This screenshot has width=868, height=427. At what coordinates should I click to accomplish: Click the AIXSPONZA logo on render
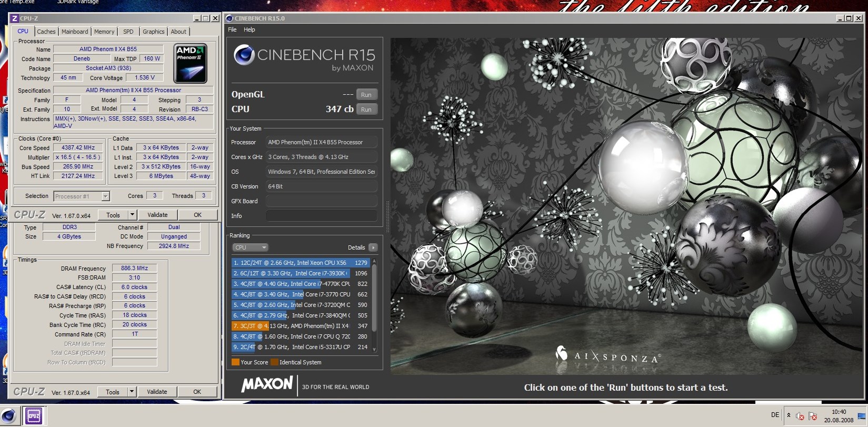tap(608, 356)
